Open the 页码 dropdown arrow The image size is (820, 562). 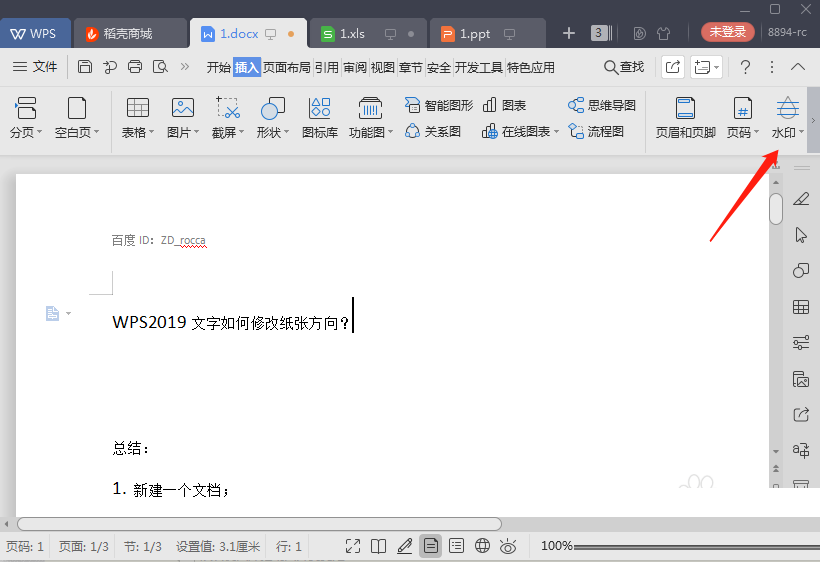point(756,132)
